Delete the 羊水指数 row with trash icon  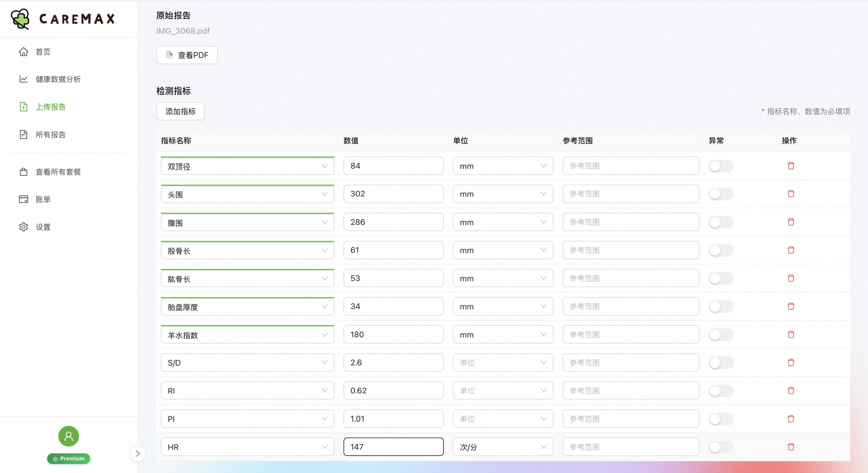[791, 334]
